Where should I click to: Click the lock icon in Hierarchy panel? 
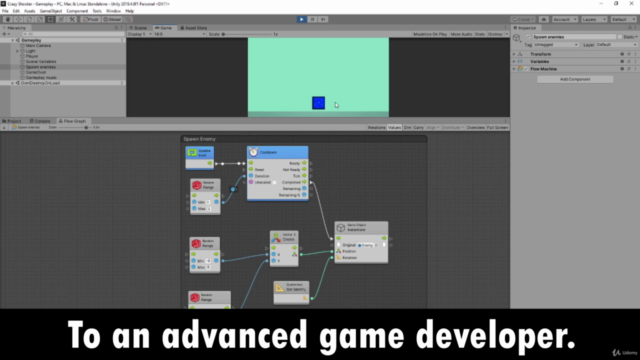click(x=116, y=28)
